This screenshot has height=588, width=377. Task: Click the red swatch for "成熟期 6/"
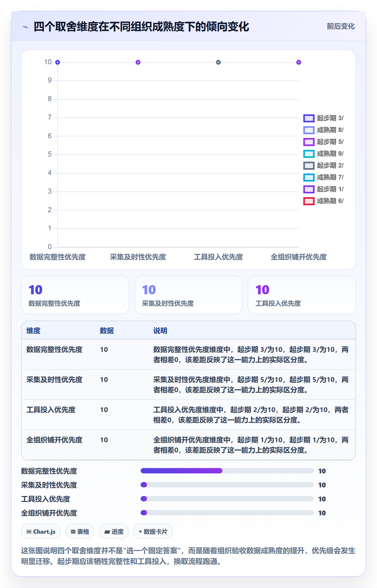point(309,201)
